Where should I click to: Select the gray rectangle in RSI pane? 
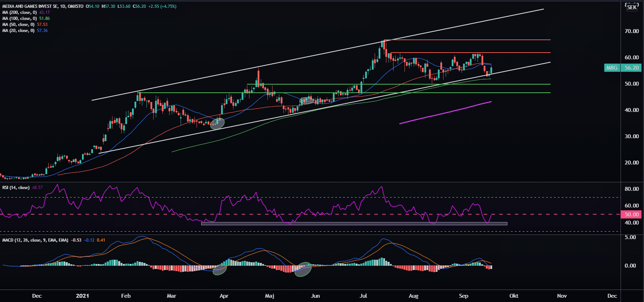click(x=354, y=223)
